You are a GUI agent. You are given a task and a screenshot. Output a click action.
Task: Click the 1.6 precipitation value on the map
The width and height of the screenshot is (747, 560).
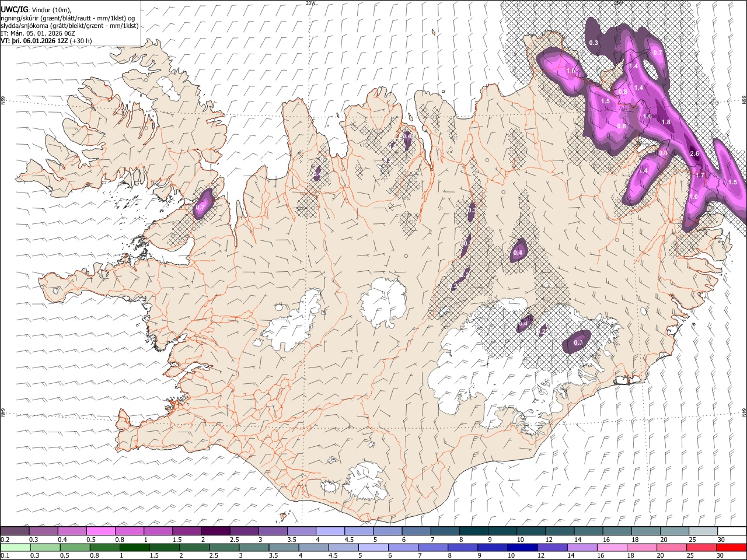pos(647,117)
